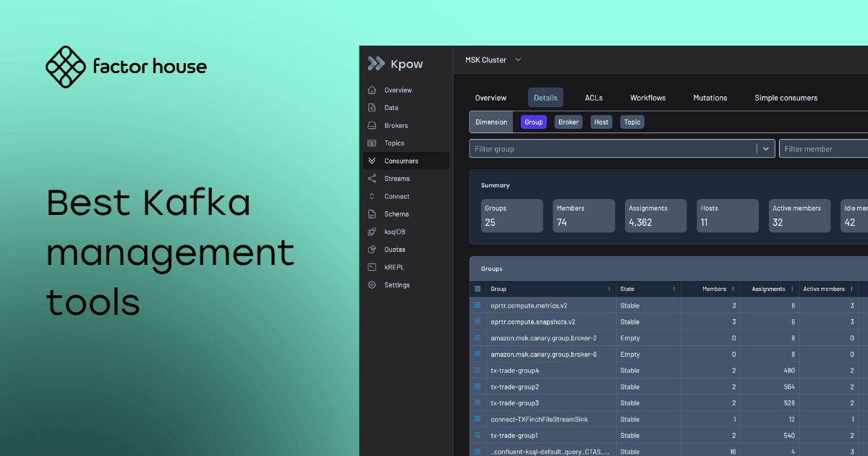Click row menu icon for tx-trade-group1

(477, 436)
